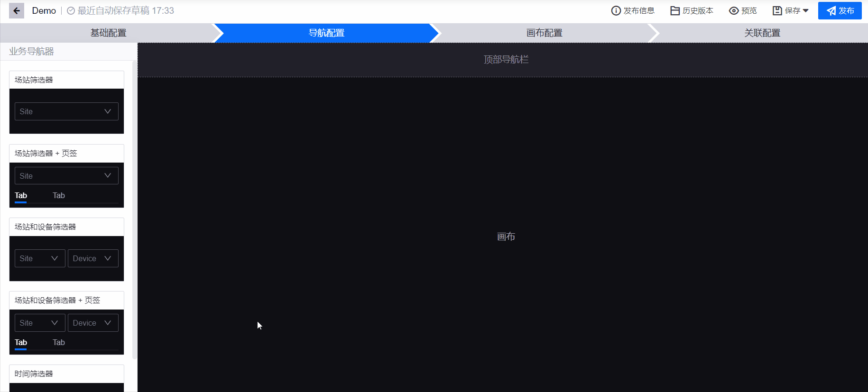868x392 pixels.
Task: Click the autosave checkmark status icon
Action: tap(71, 10)
